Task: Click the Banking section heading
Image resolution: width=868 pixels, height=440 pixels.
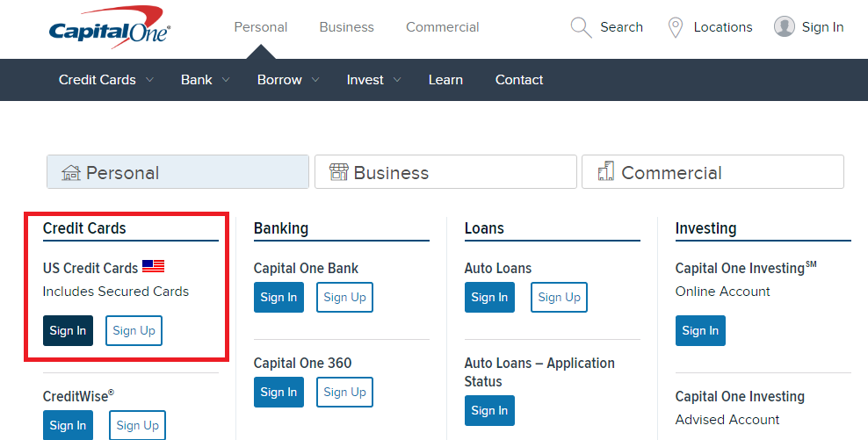Action: pos(281,228)
